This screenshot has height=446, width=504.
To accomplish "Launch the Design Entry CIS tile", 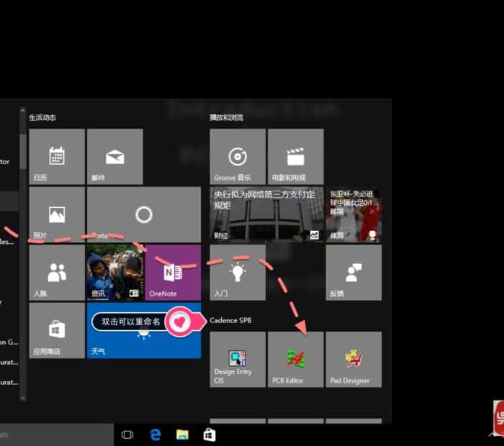I will [238, 360].
